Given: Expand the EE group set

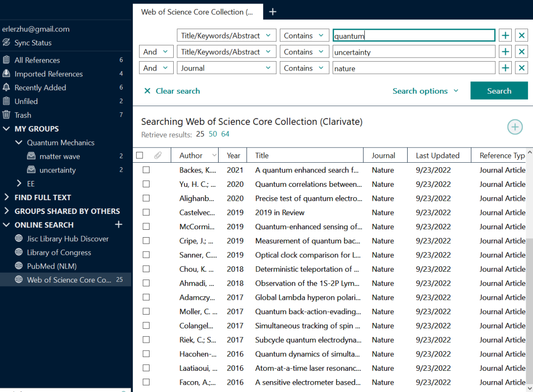Looking at the screenshot, I should click(x=19, y=183).
